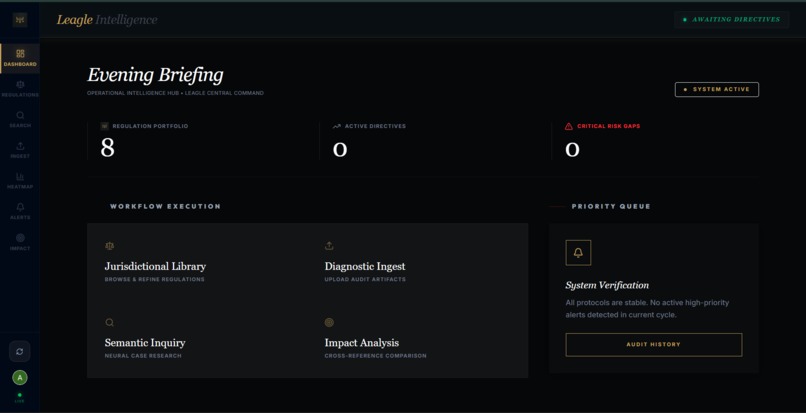This screenshot has height=413, width=806.
Task: Open Search from the sidebar
Action: (x=20, y=119)
